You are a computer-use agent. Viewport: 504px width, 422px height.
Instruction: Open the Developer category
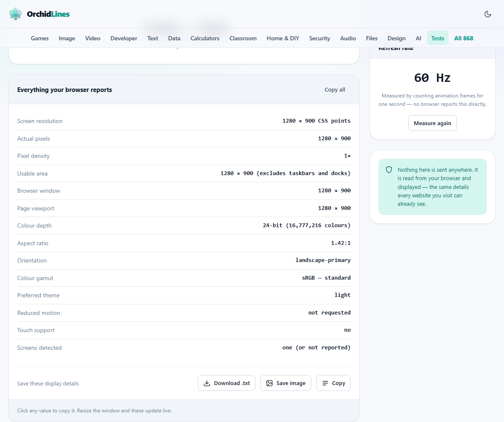pos(124,38)
